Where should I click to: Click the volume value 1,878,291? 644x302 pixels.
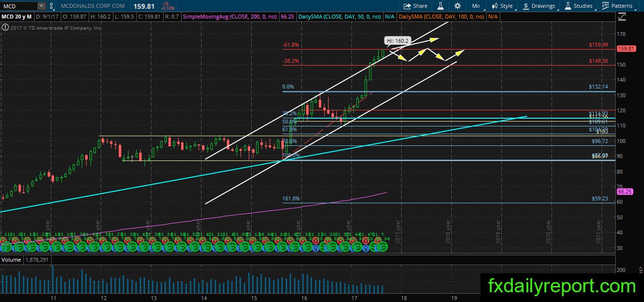[38, 260]
